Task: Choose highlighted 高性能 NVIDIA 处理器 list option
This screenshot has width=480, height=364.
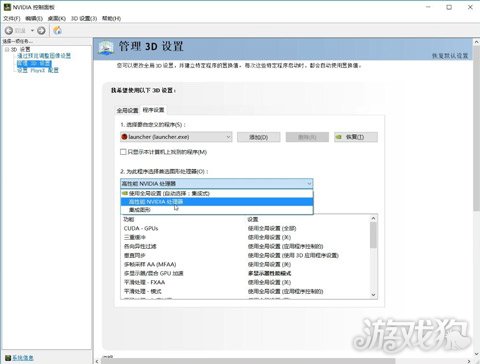Action: coord(217,202)
